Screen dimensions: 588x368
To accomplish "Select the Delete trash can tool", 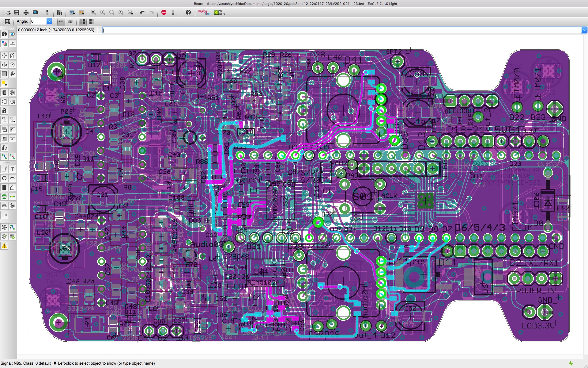I will [4, 92].
